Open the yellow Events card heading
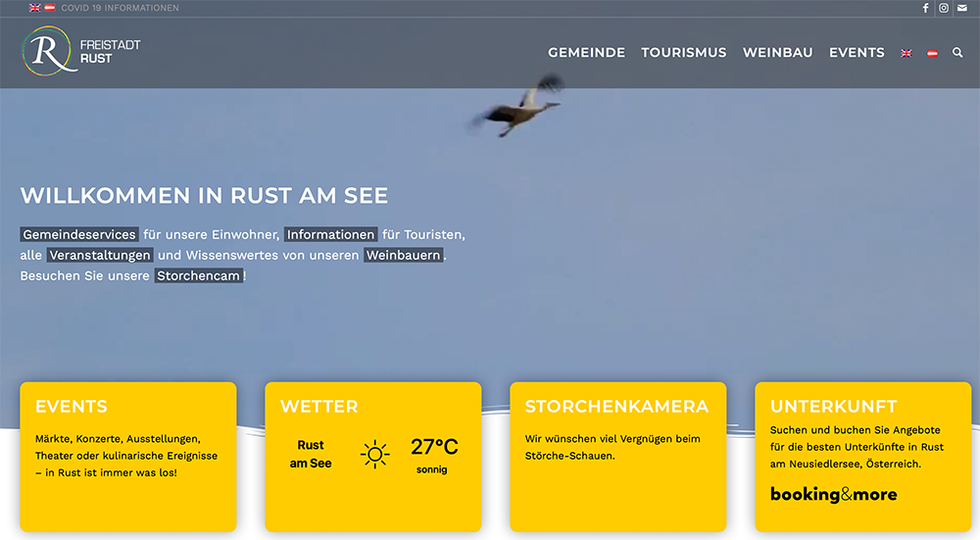The width and height of the screenshot is (980, 540). [72, 407]
